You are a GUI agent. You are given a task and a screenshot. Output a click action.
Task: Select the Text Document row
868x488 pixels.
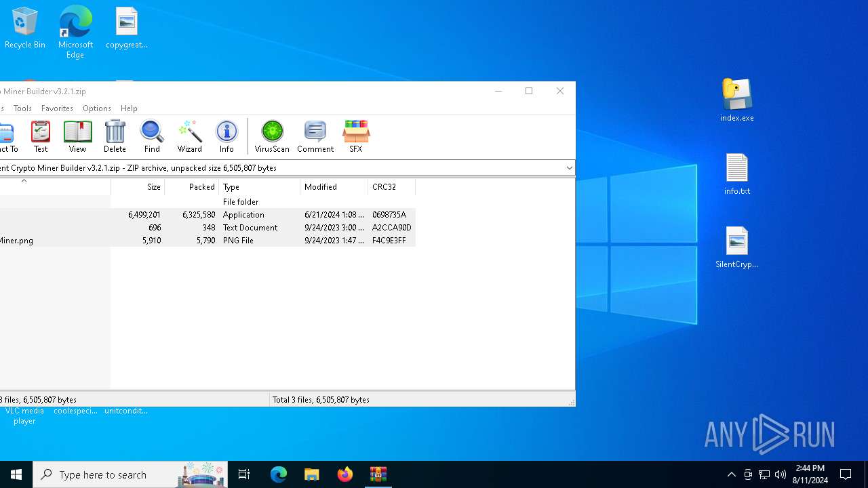[208, 228]
